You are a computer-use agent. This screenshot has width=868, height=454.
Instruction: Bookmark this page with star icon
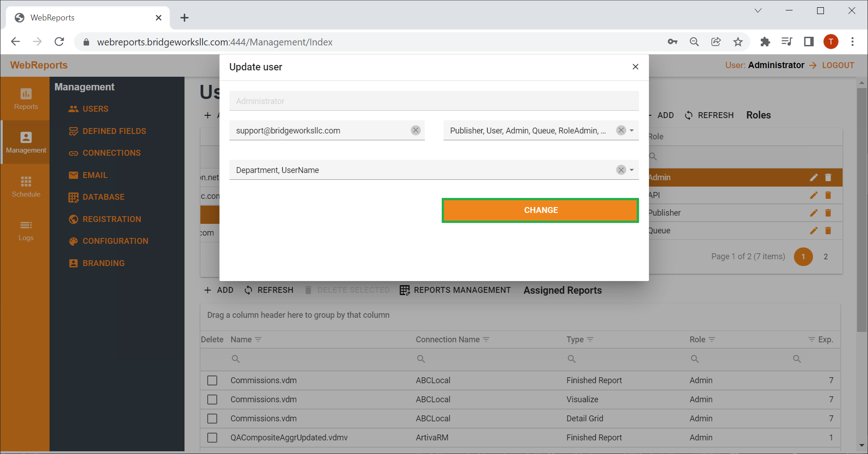point(738,42)
